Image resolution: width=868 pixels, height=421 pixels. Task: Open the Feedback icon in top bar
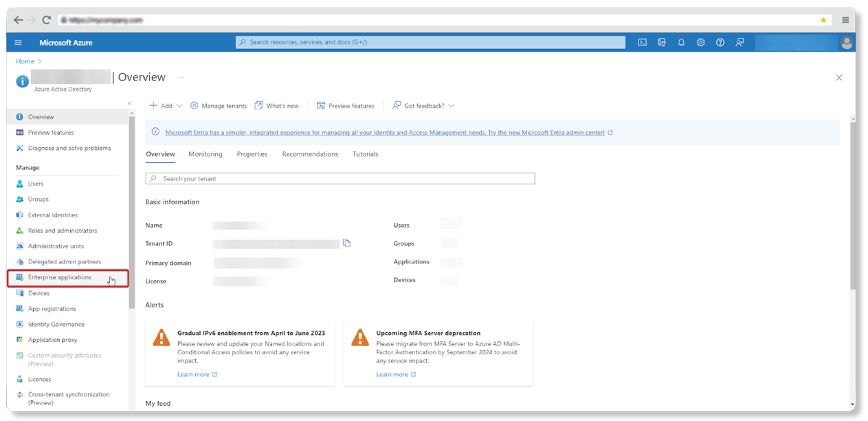tap(739, 43)
